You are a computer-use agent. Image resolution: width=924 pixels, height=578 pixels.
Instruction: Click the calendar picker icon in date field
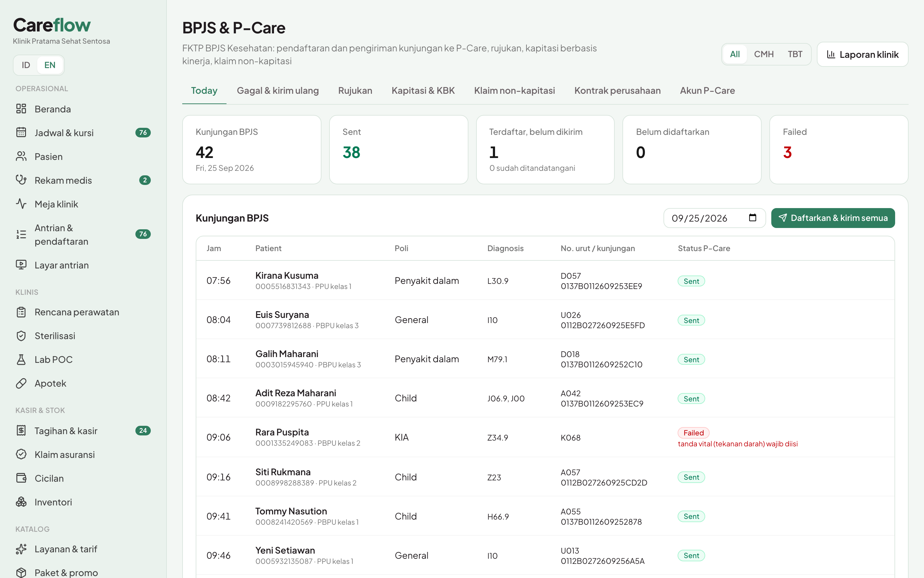(x=752, y=217)
